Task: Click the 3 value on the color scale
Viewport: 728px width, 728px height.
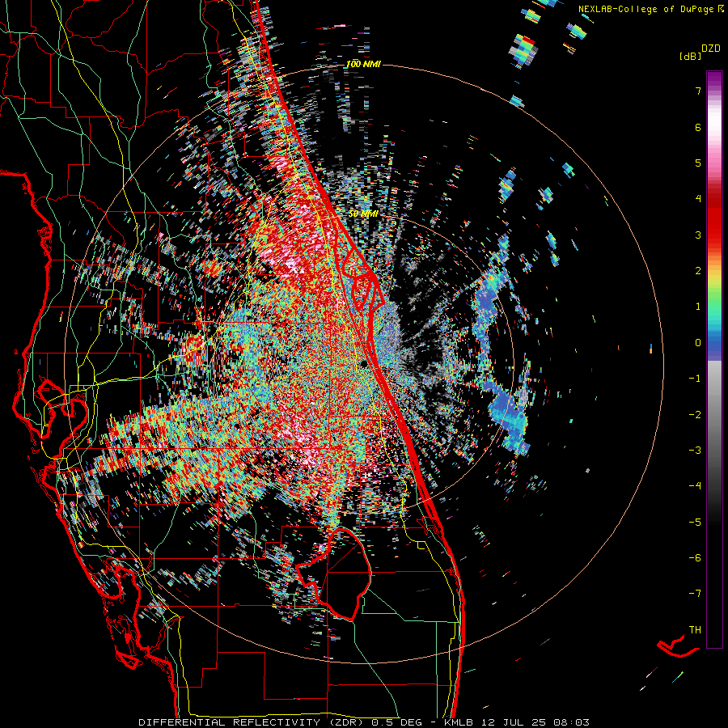Action: pyautogui.click(x=698, y=235)
